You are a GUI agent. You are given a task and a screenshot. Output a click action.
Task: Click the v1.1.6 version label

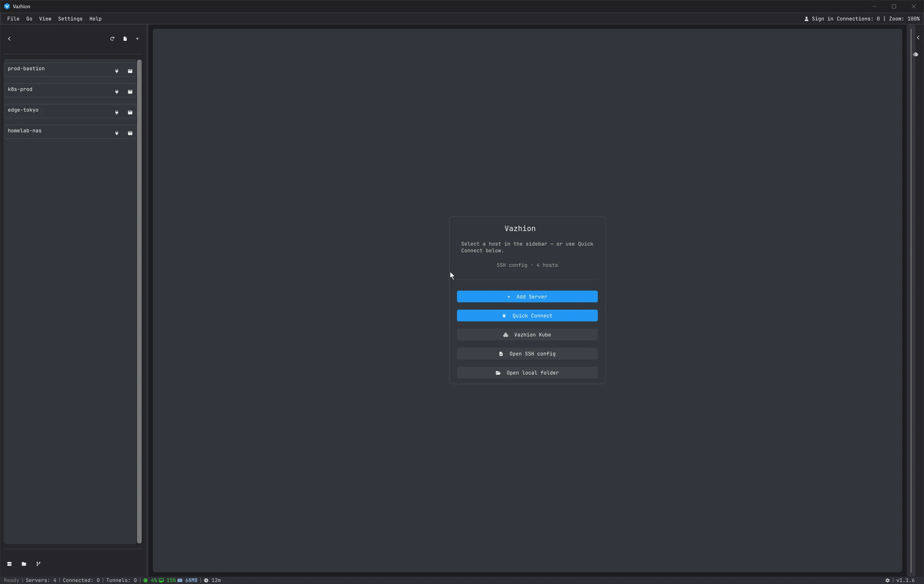[x=906, y=580]
